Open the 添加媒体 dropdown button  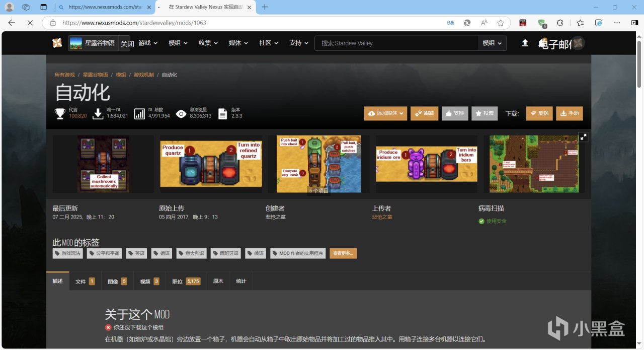(385, 113)
